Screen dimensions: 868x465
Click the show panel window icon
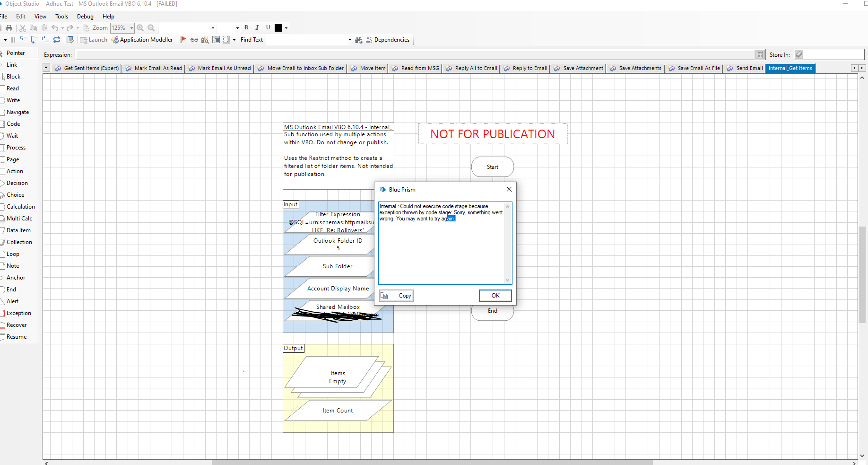tap(216, 40)
